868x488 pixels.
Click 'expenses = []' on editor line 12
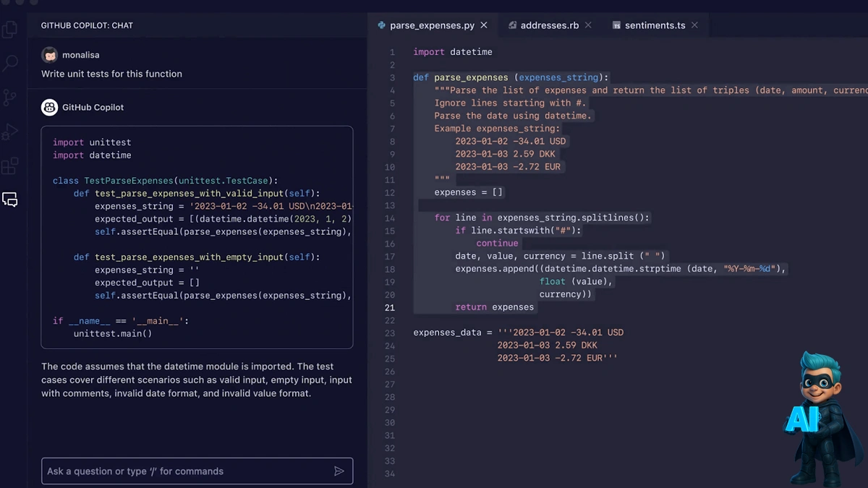(x=469, y=192)
